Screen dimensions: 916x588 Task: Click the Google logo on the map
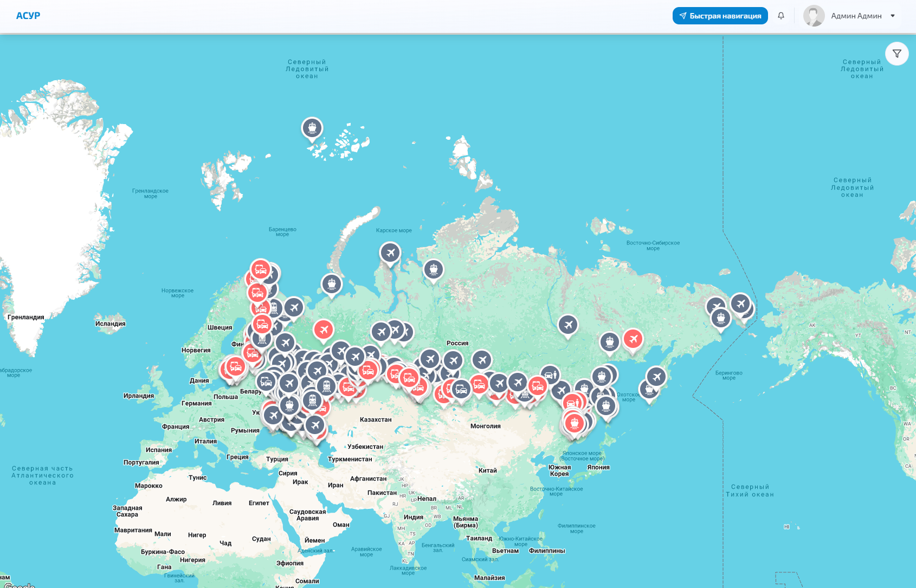[x=20, y=585]
